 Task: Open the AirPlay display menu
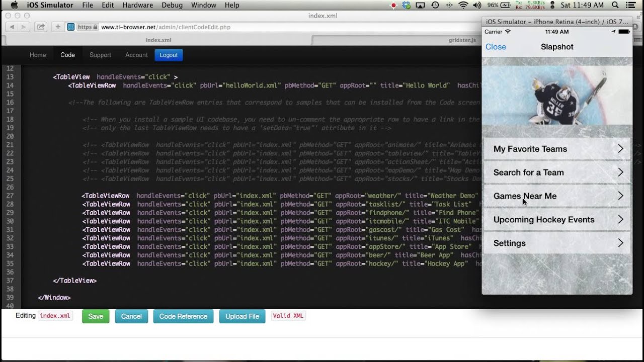421,5
